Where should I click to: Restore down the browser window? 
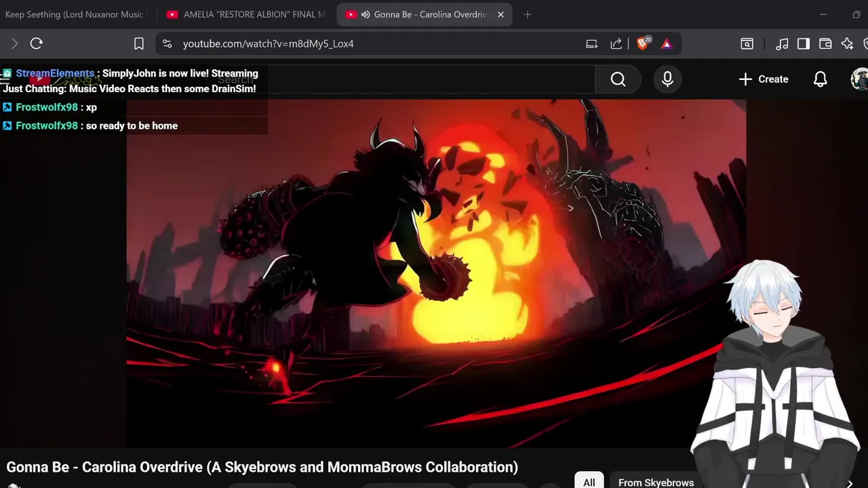[x=856, y=14]
